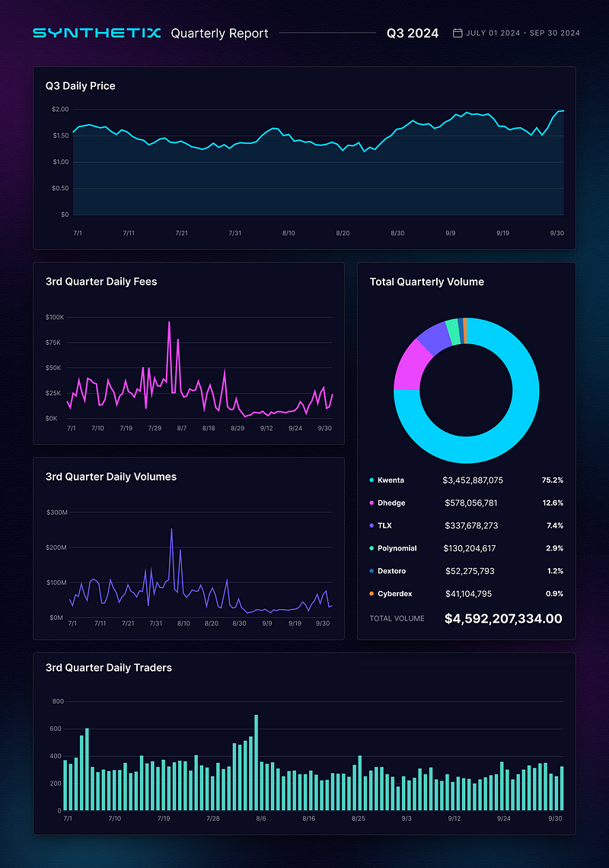Click Polynomial's volume value $130,204,617
Image resolution: width=609 pixels, height=868 pixels.
470,548
